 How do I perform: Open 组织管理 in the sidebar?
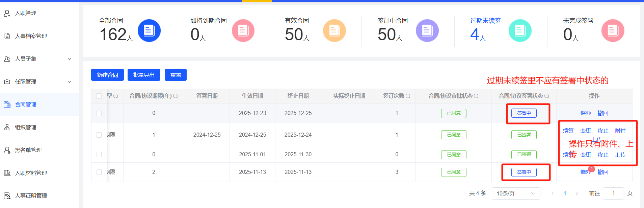coord(26,127)
